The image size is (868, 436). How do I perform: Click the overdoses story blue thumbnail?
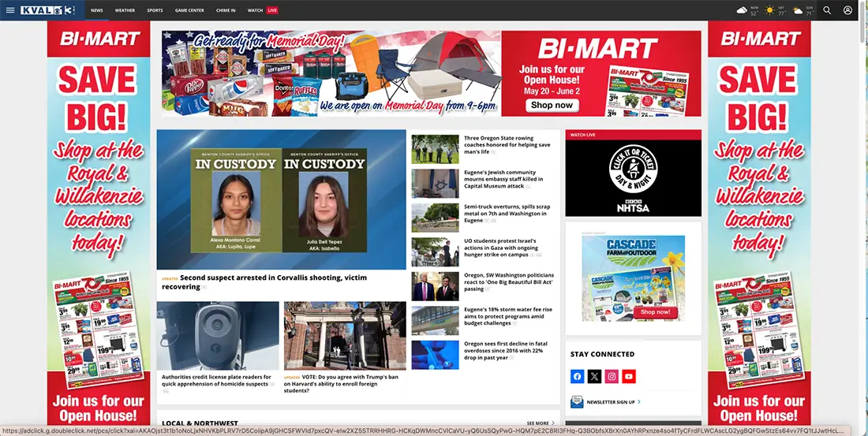tap(435, 355)
